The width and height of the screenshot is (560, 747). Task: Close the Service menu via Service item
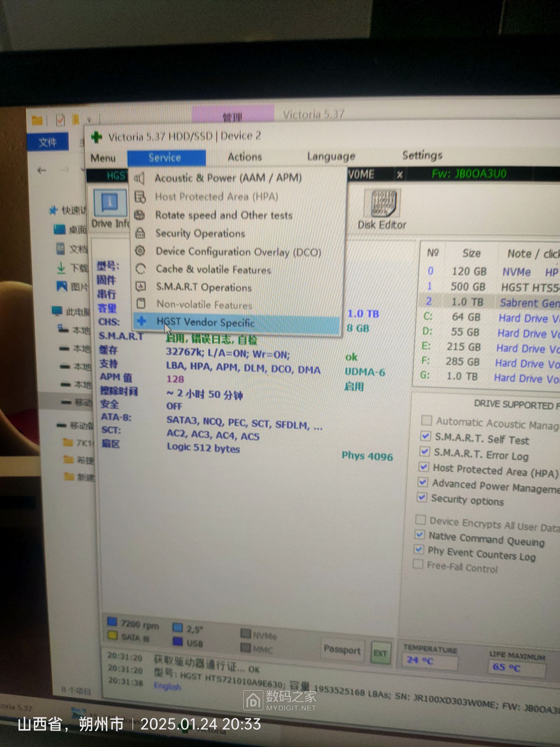click(166, 158)
